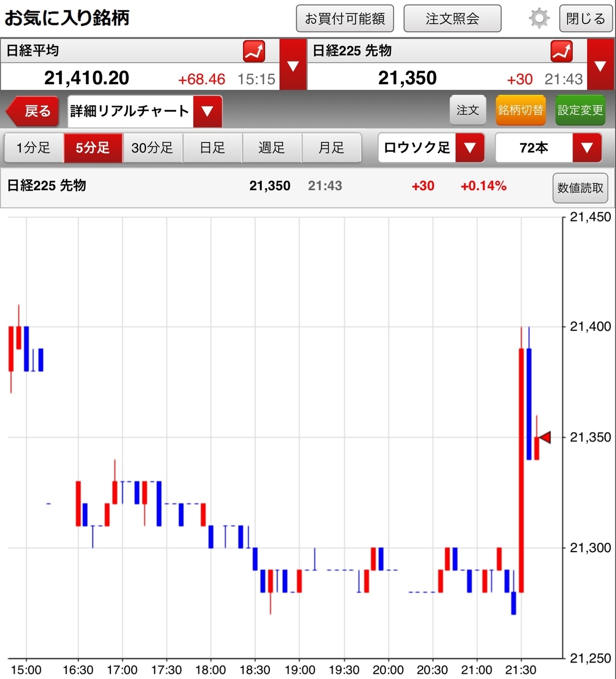Click the +30 change in info row

click(423, 186)
